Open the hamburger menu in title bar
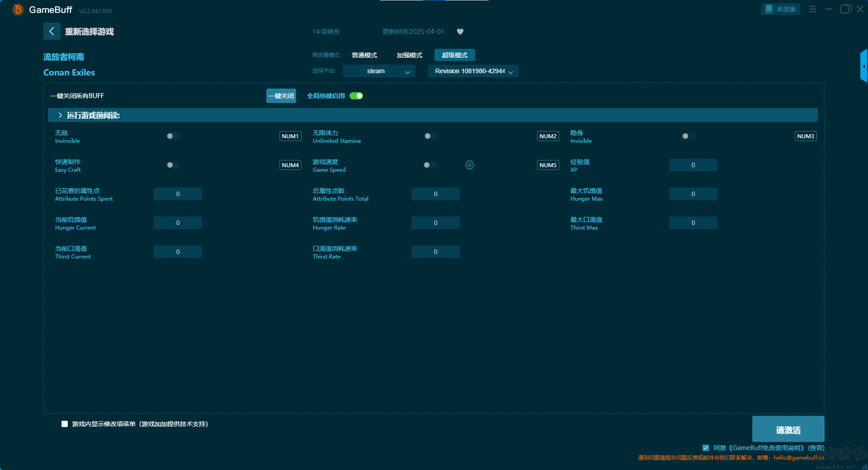 click(812, 9)
